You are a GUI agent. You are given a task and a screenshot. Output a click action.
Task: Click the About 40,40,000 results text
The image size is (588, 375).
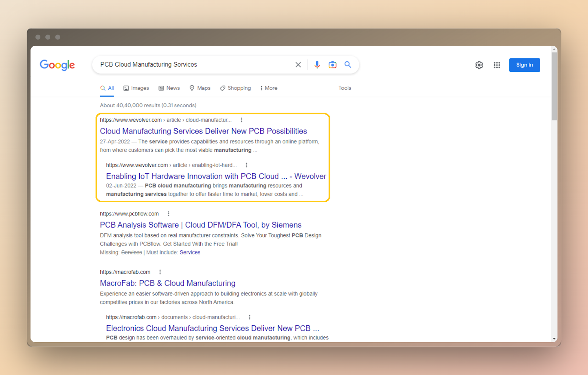click(148, 106)
